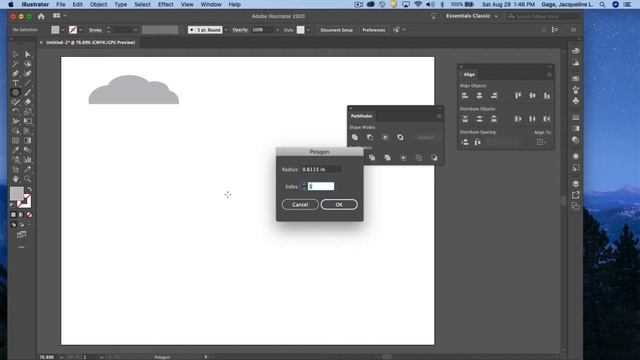This screenshot has width=640, height=360.
Task: Open the brush definition dropdown
Action: pos(226,30)
